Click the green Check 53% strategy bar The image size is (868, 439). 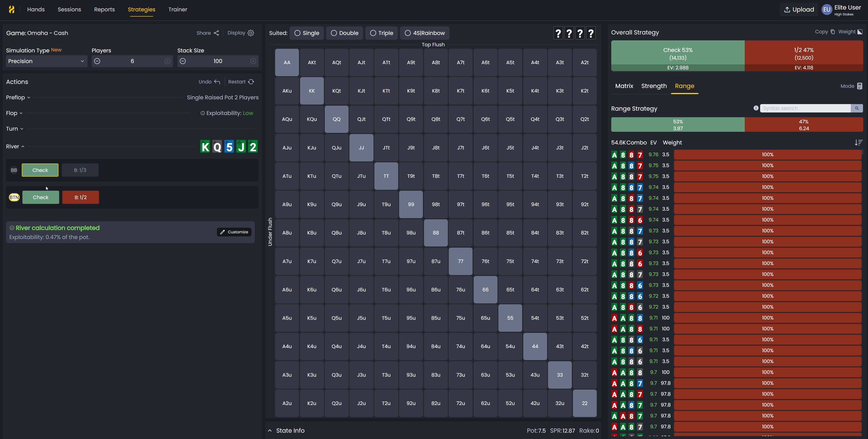point(678,54)
